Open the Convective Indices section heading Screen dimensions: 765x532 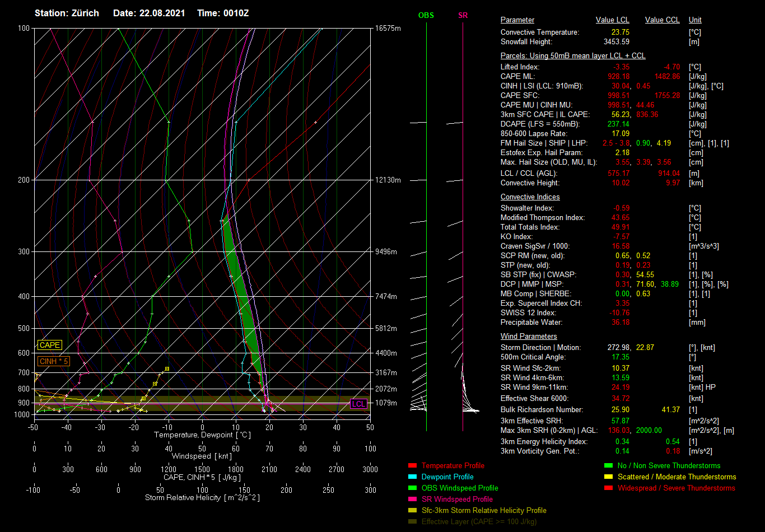[x=530, y=197]
